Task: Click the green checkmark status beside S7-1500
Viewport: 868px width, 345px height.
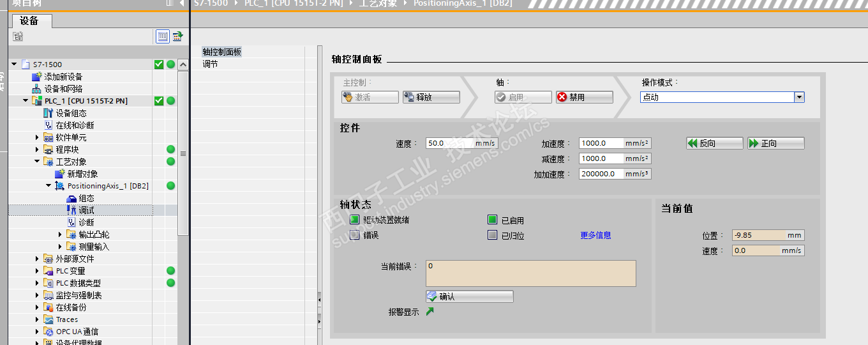Action: click(x=159, y=65)
